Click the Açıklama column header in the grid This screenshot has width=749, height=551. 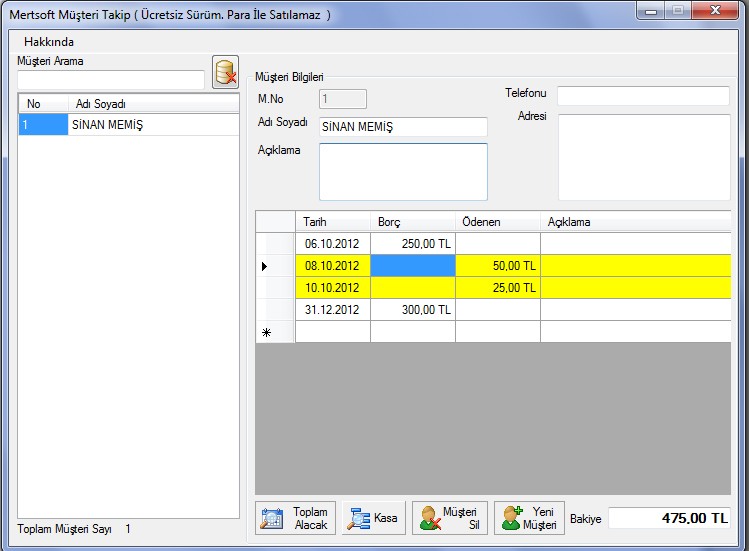tap(636, 222)
